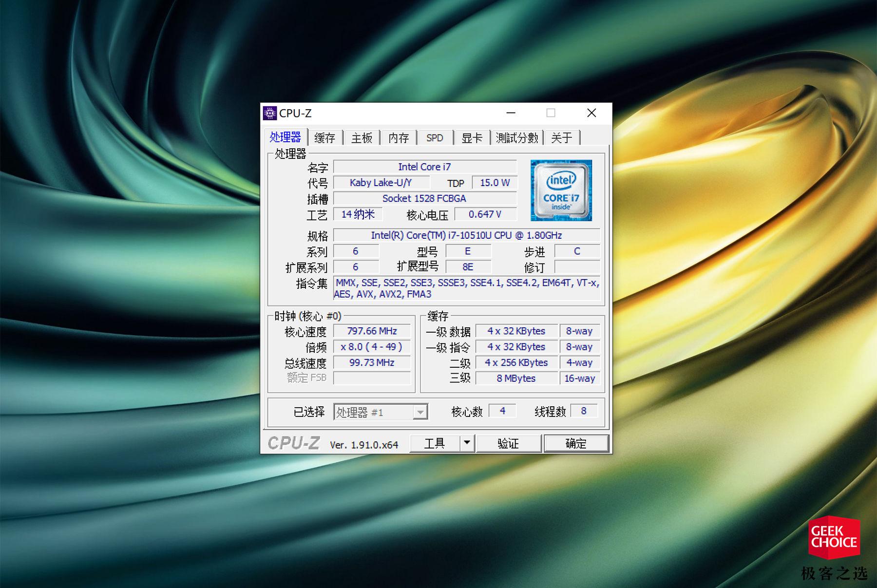877x588 pixels.
Task: Click the 工具 (Tools) button
Action: coord(435,443)
